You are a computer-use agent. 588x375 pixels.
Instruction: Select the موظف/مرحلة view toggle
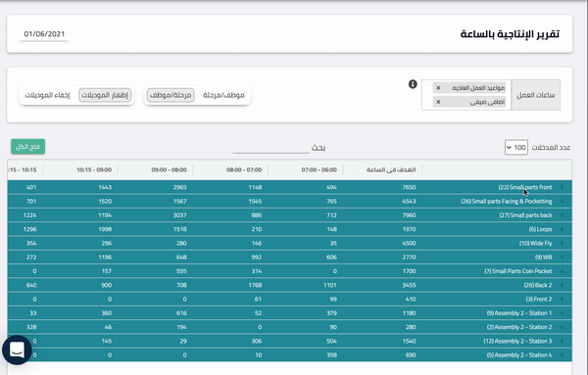click(x=223, y=95)
